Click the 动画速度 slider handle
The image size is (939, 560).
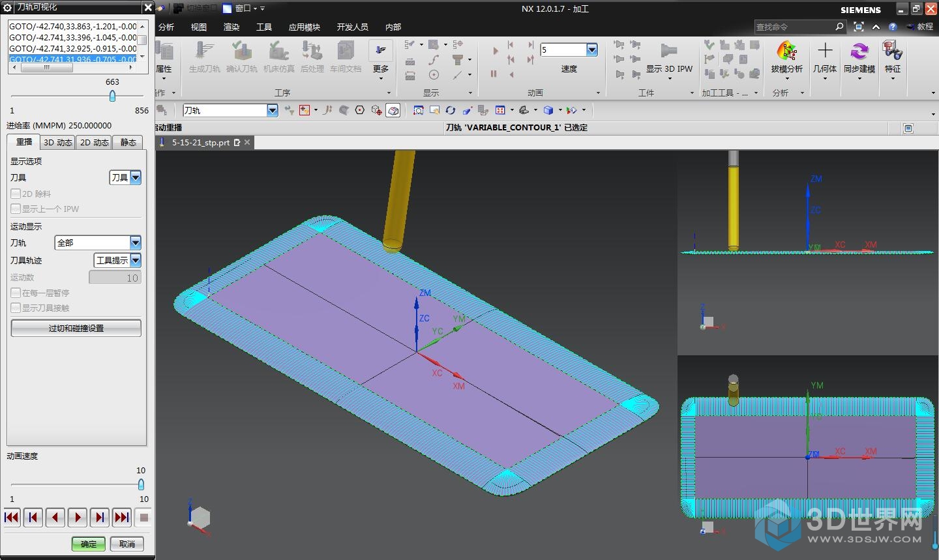click(141, 484)
